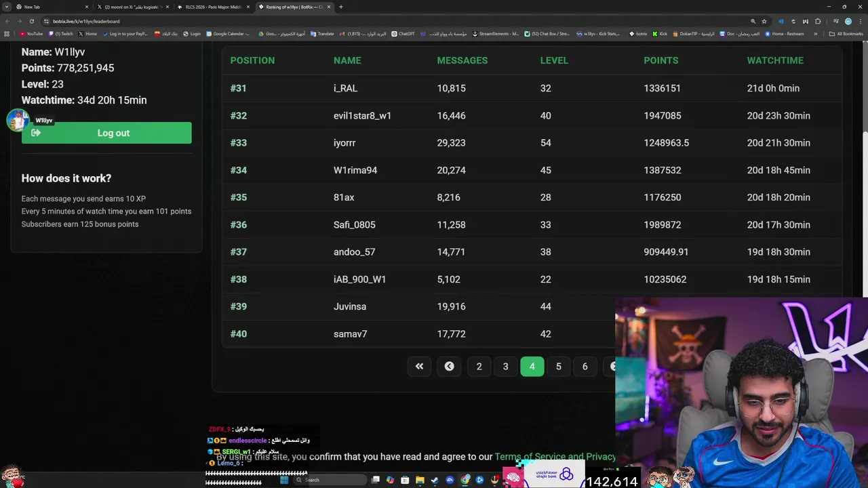Open the Chat Box / Stre... bookmark

point(547,33)
